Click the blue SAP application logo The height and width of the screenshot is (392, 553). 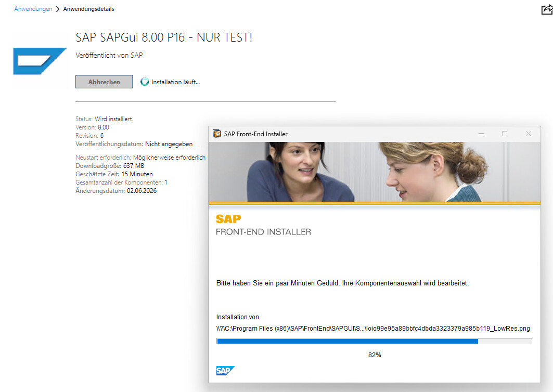(x=40, y=61)
